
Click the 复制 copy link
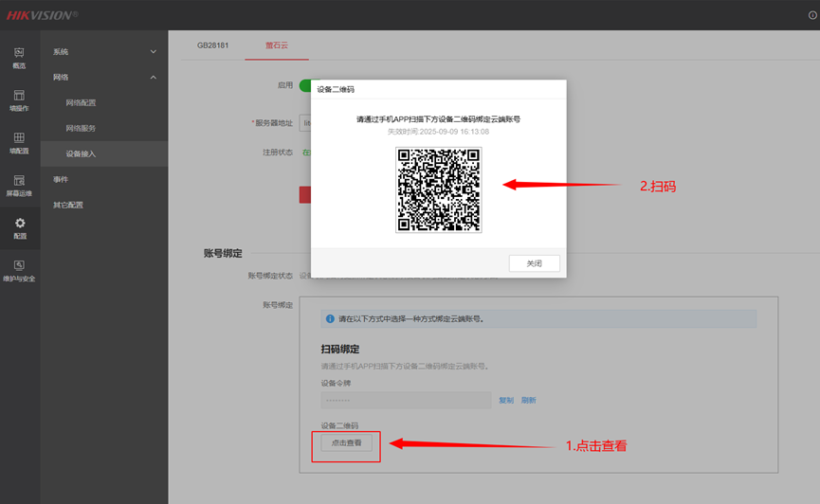pos(505,401)
